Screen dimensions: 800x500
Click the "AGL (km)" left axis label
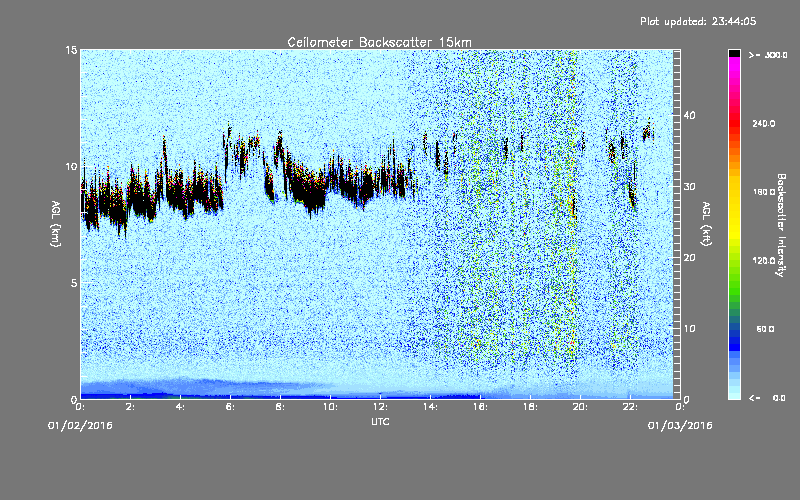[x=55, y=224]
